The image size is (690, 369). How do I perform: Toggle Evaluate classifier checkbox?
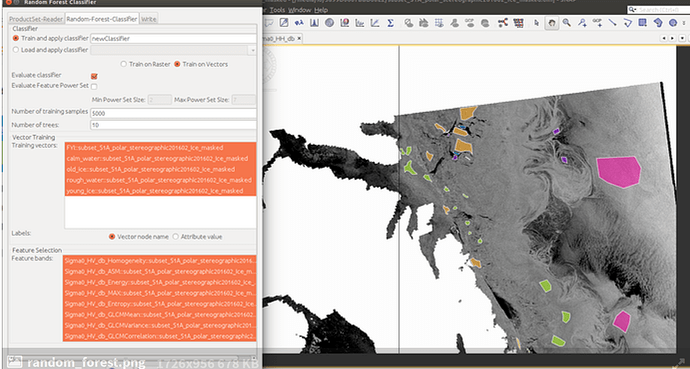(94, 76)
